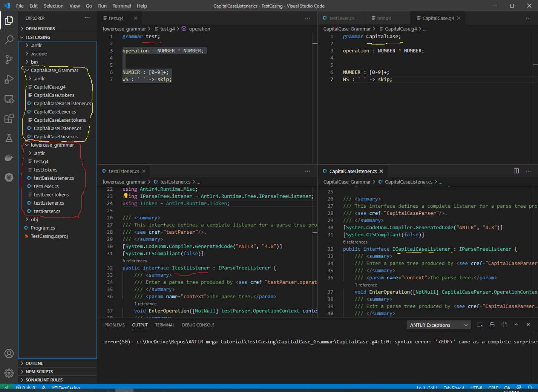Open the Manage gear menu
Viewport: 538px width, 392px height.
(9, 373)
